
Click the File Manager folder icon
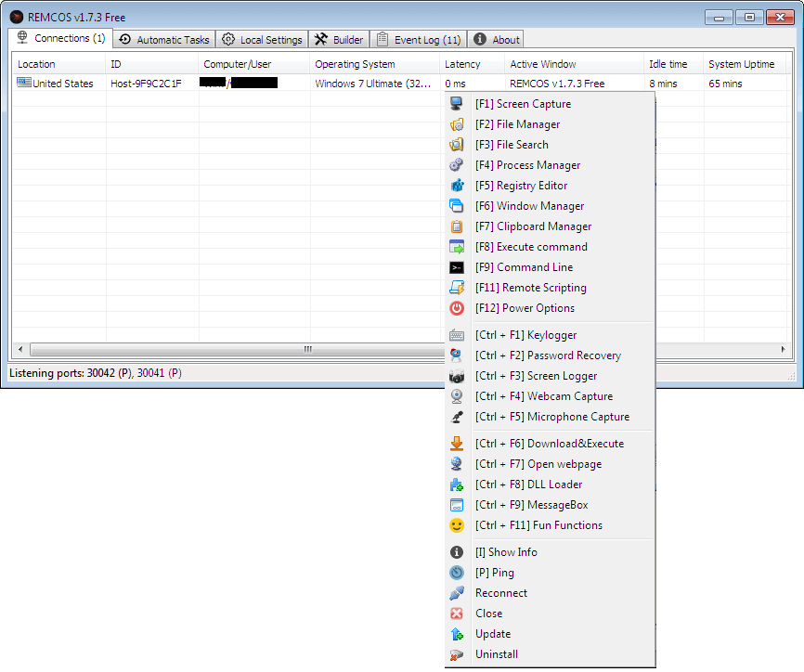pos(457,124)
